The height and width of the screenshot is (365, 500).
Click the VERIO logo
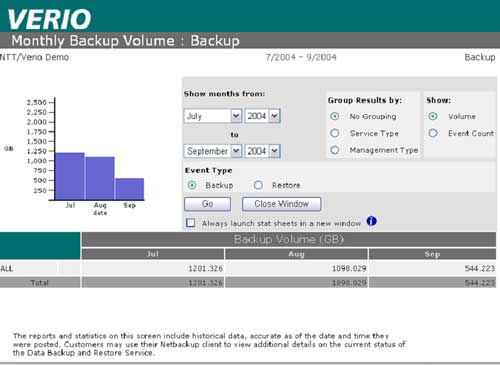click(49, 19)
